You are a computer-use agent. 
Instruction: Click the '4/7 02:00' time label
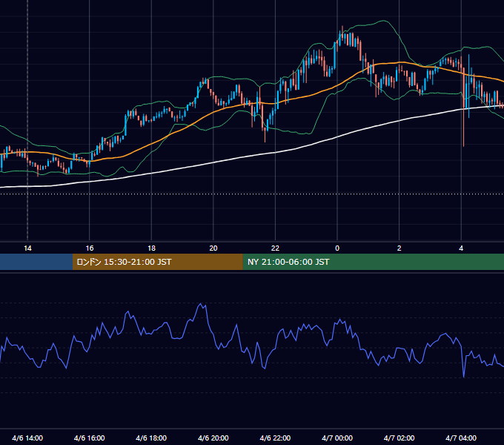coord(399,438)
